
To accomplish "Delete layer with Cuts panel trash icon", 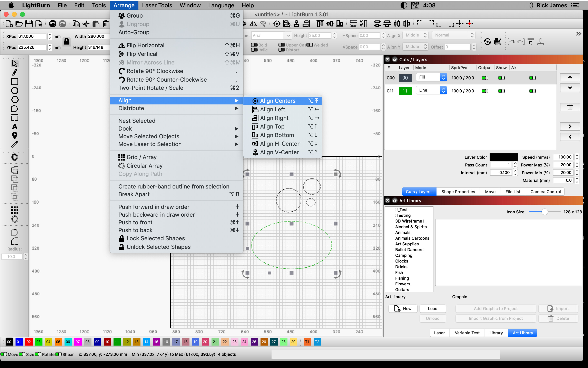I will pyautogui.click(x=570, y=107).
